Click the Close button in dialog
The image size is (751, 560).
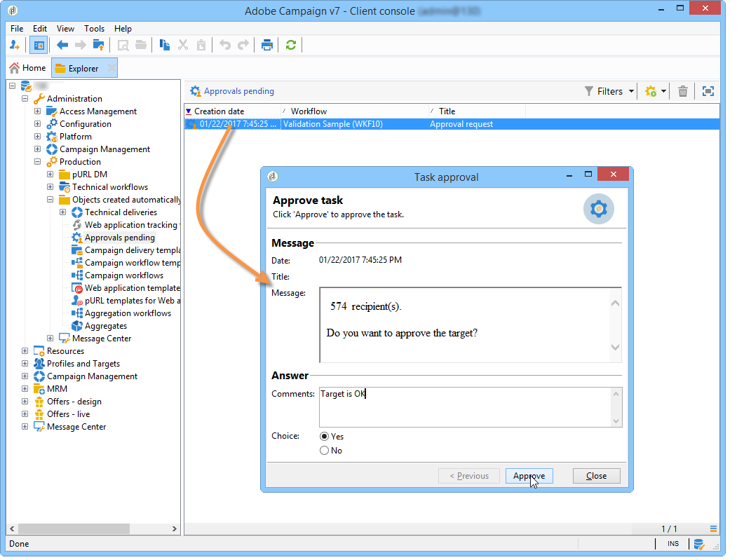[596, 476]
